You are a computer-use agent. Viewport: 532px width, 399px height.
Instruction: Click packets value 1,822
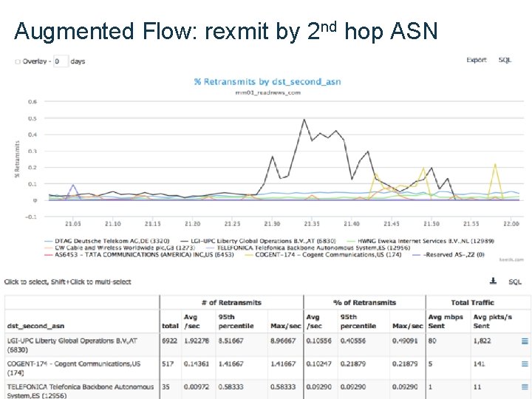[482, 341]
